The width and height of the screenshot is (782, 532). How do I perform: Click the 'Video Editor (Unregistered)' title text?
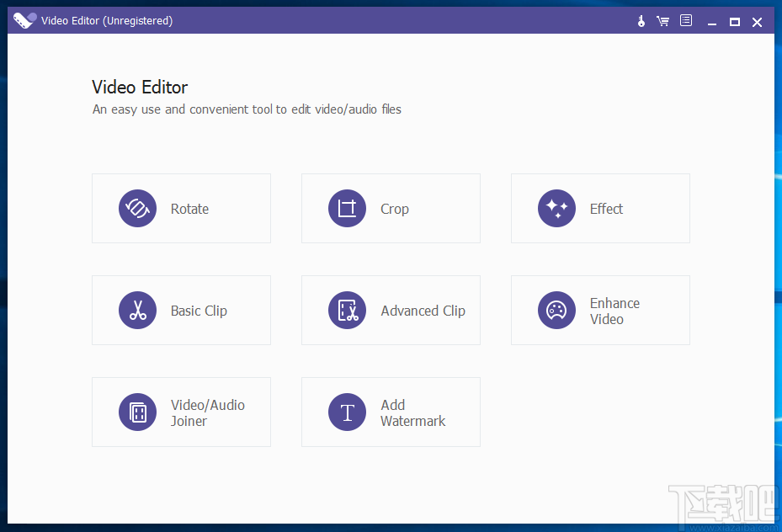point(107,21)
